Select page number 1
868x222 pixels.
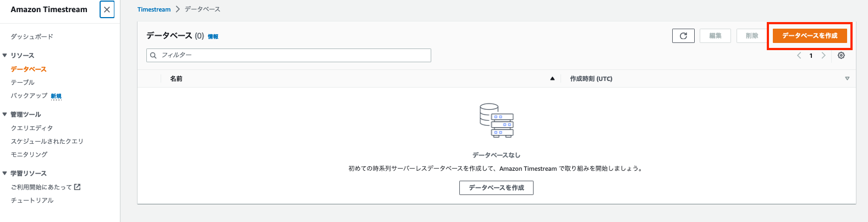coord(811,56)
